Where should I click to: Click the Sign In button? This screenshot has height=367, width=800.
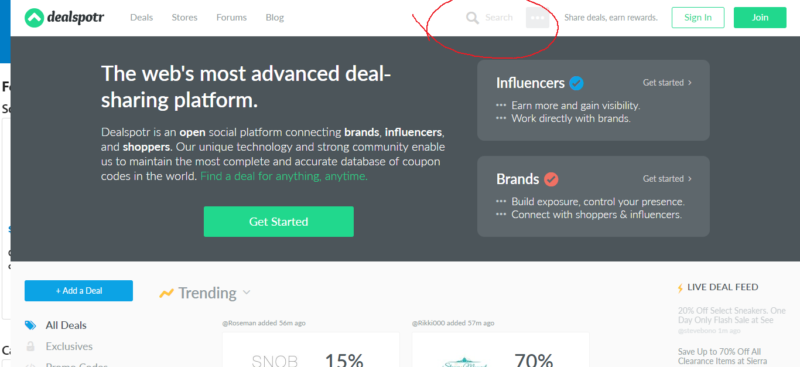pos(698,17)
